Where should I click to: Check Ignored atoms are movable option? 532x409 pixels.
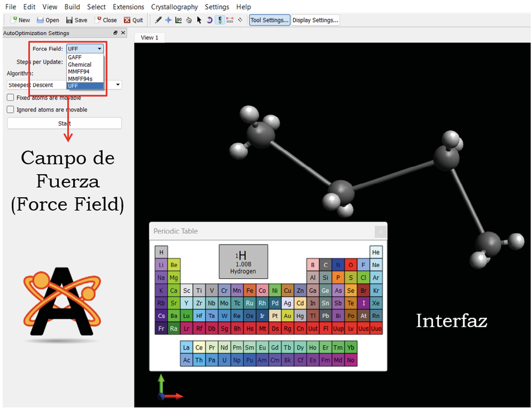(x=11, y=110)
